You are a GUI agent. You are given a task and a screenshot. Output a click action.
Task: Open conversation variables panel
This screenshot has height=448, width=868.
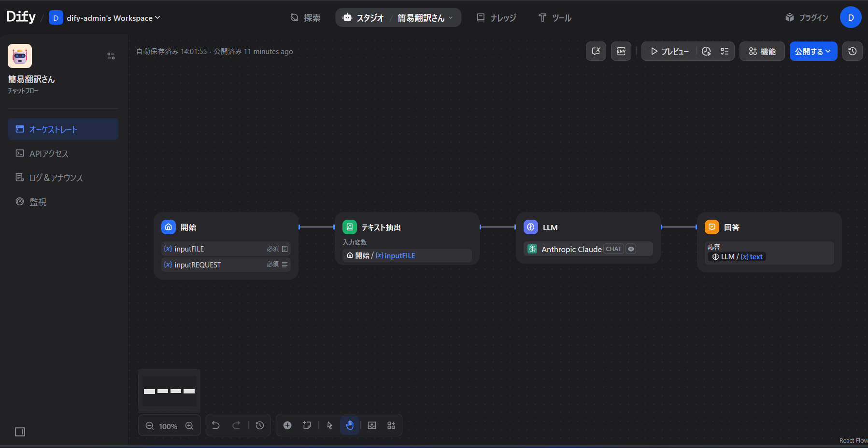[x=596, y=51]
